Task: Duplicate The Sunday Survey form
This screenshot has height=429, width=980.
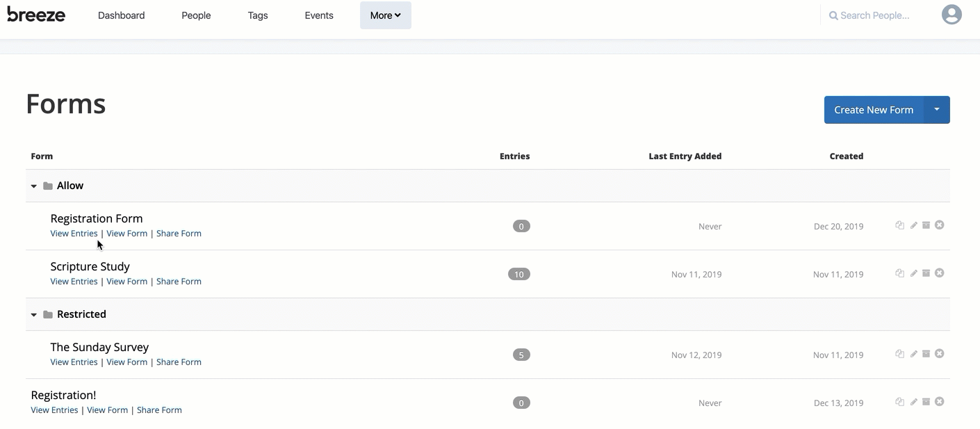Action: coord(899,354)
